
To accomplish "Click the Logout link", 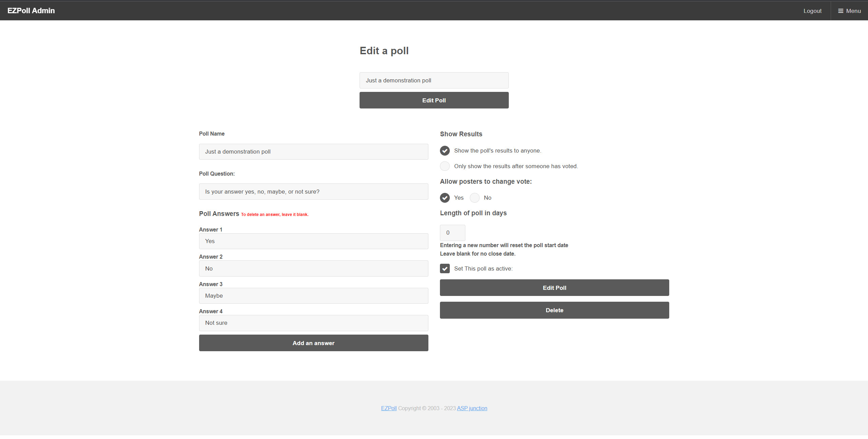I will tap(812, 11).
